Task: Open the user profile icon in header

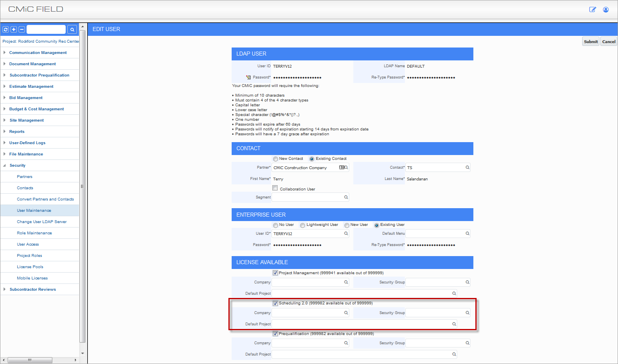Action: [606, 9]
